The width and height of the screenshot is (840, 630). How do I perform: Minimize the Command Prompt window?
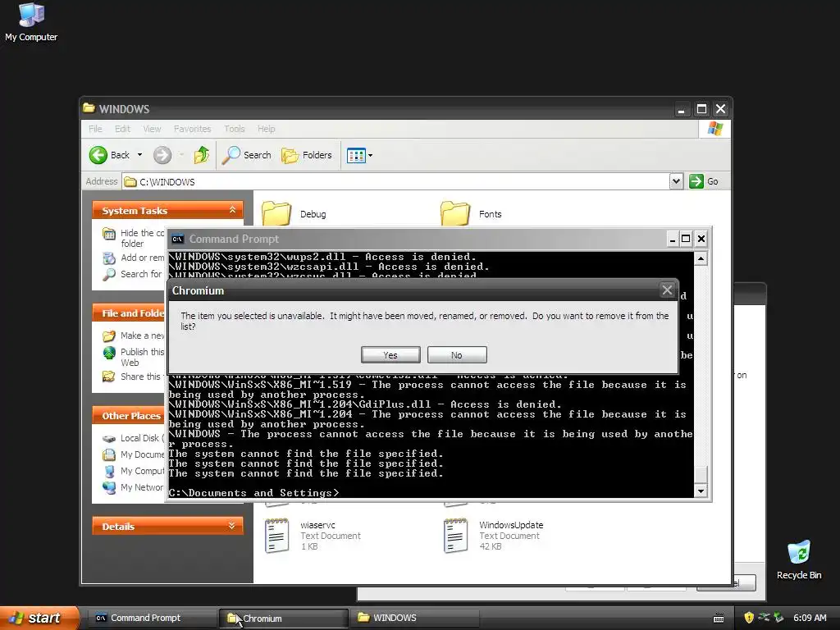[673, 239]
